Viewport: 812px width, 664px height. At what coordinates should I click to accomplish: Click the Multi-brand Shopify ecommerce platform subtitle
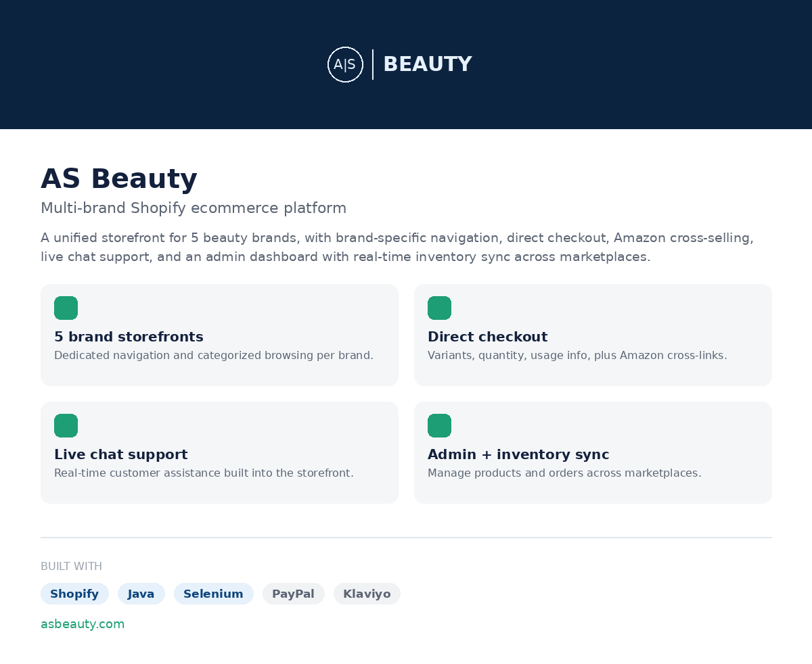(x=194, y=208)
